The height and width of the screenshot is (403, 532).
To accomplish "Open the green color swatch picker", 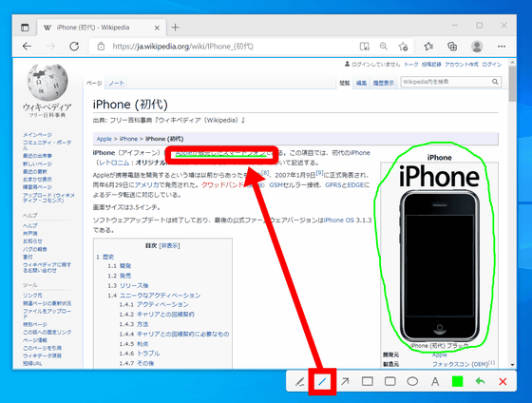I will tap(457, 381).
